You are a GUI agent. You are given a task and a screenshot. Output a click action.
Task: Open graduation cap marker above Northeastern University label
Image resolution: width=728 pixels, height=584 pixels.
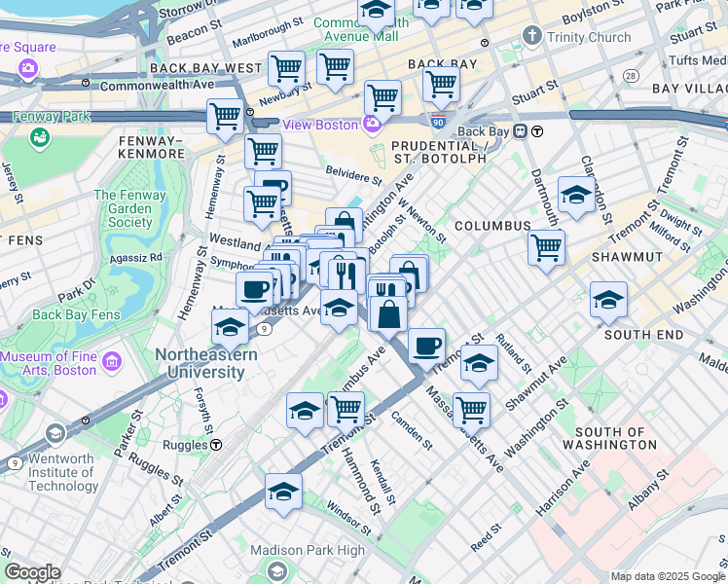(x=230, y=330)
